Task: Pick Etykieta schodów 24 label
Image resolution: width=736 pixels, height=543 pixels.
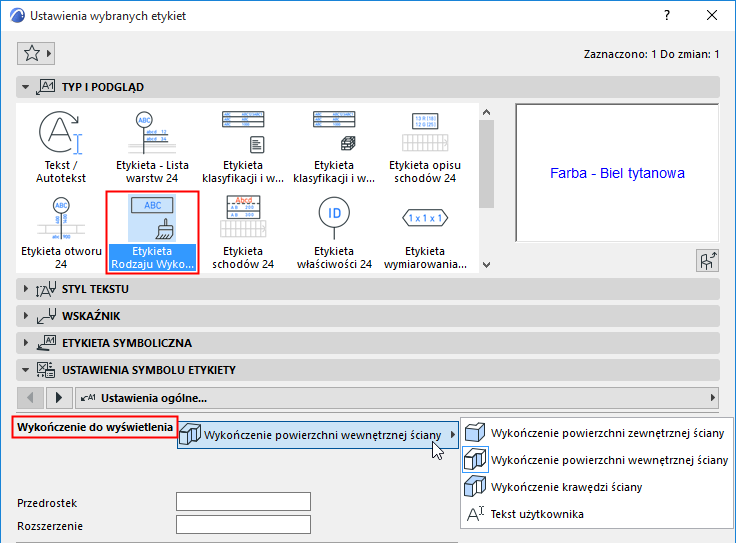Action: [x=243, y=233]
